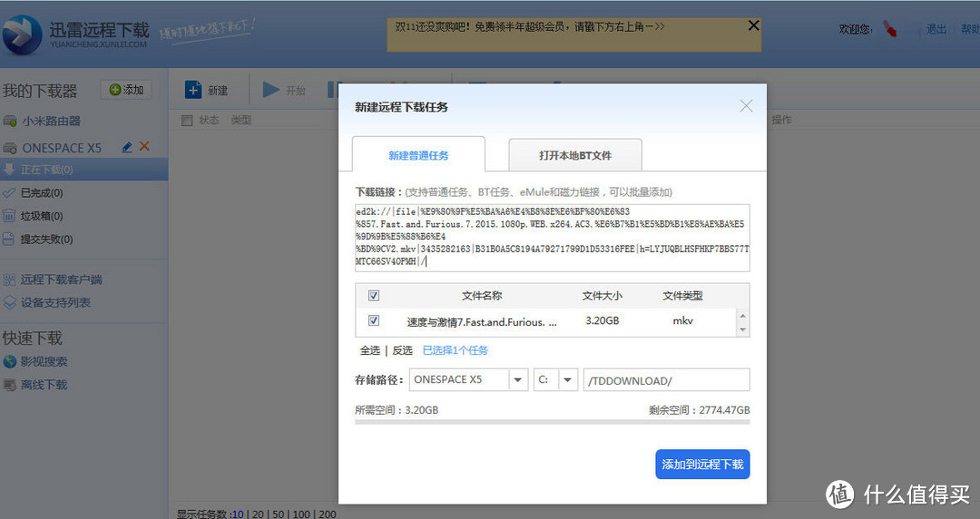Image resolution: width=980 pixels, height=519 pixels.
Task: Click the 文件大小 column header
Action: pyautogui.click(x=602, y=296)
